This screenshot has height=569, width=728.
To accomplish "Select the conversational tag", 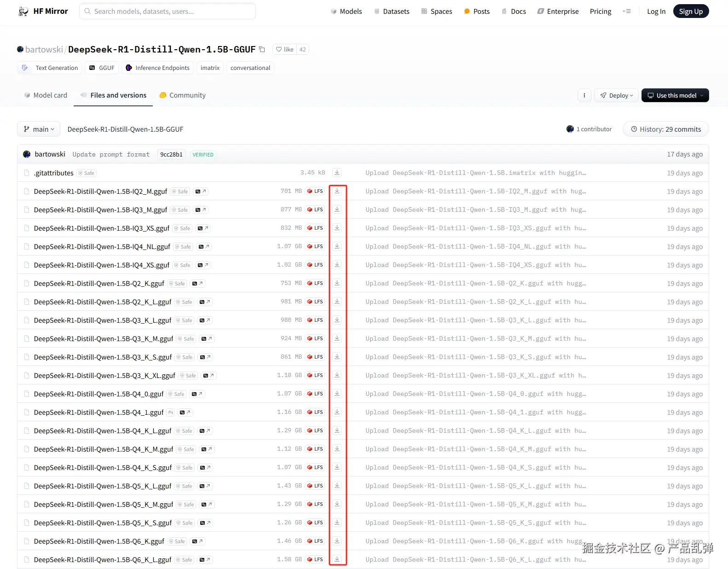I will click(x=250, y=68).
